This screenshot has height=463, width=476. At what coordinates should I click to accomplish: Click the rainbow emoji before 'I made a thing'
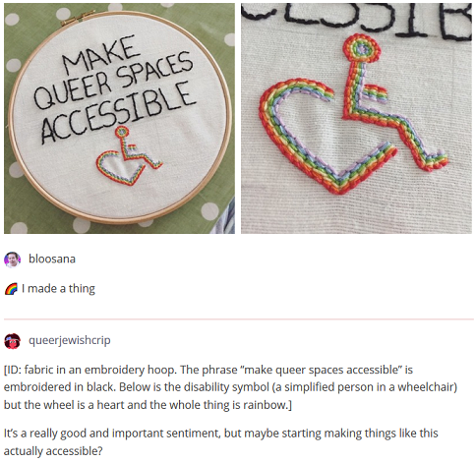(11, 289)
